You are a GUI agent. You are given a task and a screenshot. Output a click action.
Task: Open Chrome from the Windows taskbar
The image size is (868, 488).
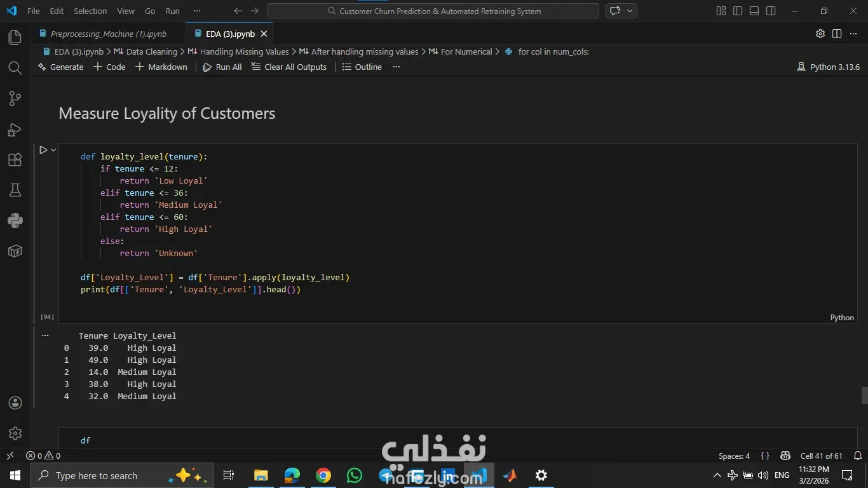pos(323,475)
